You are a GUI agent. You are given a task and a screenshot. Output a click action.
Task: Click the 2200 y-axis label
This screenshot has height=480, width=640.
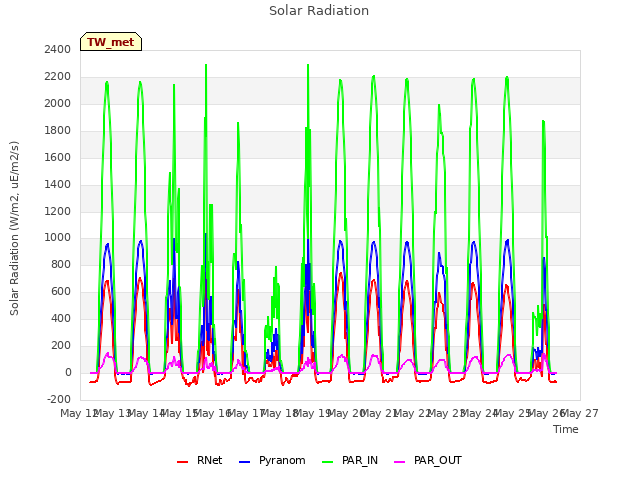pyautogui.click(x=58, y=76)
